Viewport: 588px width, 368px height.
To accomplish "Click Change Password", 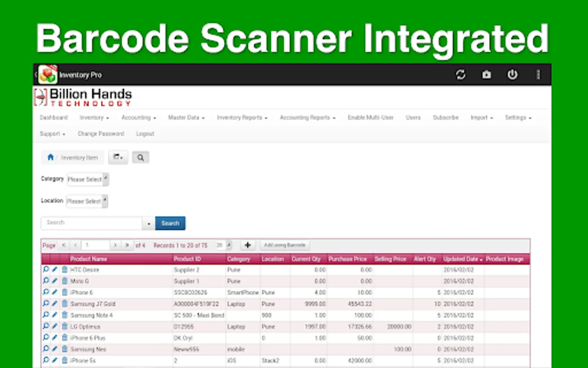I will (x=101, y=134).
